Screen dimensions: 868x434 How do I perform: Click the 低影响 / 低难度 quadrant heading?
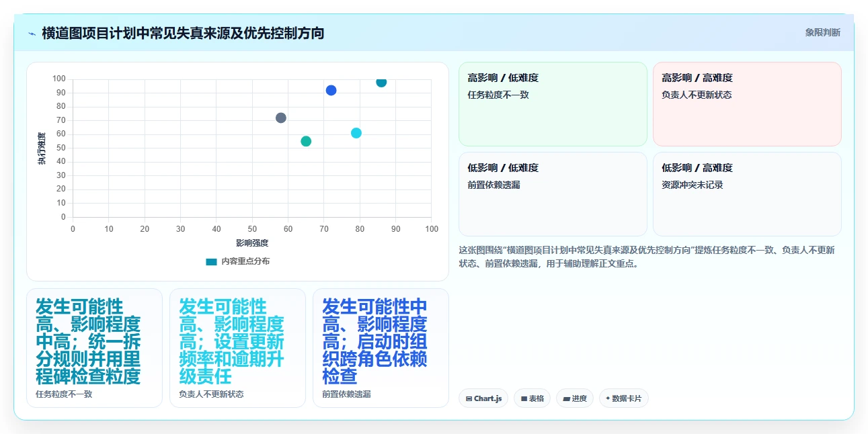(503, 168)
